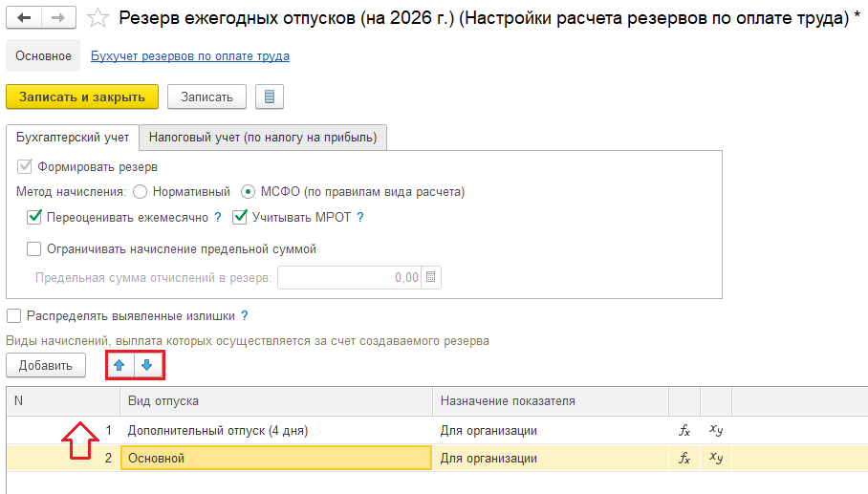Viewport: 868px width, 494px height.
Task: Open the calculator in the Предельная сумма field
Action: [x=431, y=278]
